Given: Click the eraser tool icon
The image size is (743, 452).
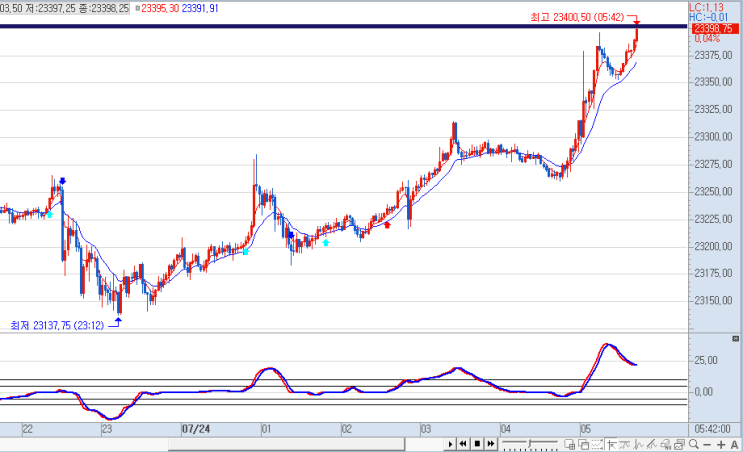Looking at the screenshot, I should point(666,444).
